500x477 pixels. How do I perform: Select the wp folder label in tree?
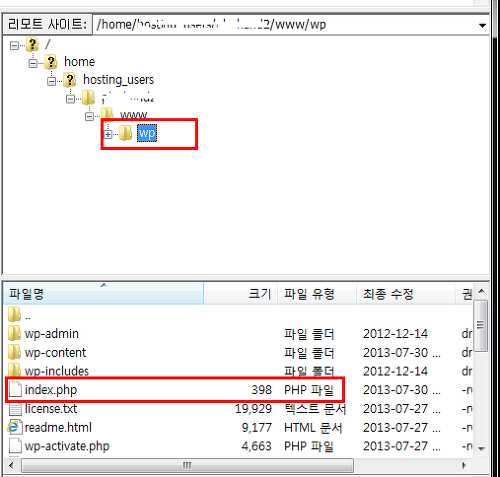[147, 133]
